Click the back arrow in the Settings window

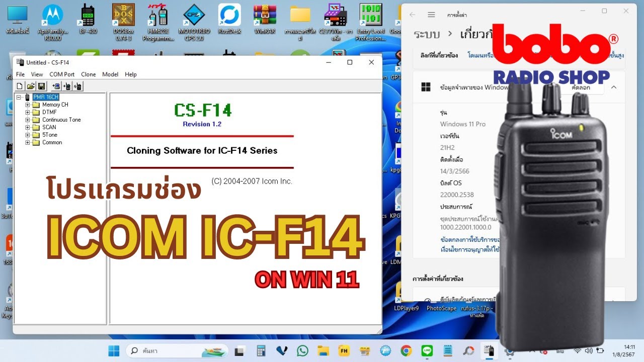coord(413,15)
